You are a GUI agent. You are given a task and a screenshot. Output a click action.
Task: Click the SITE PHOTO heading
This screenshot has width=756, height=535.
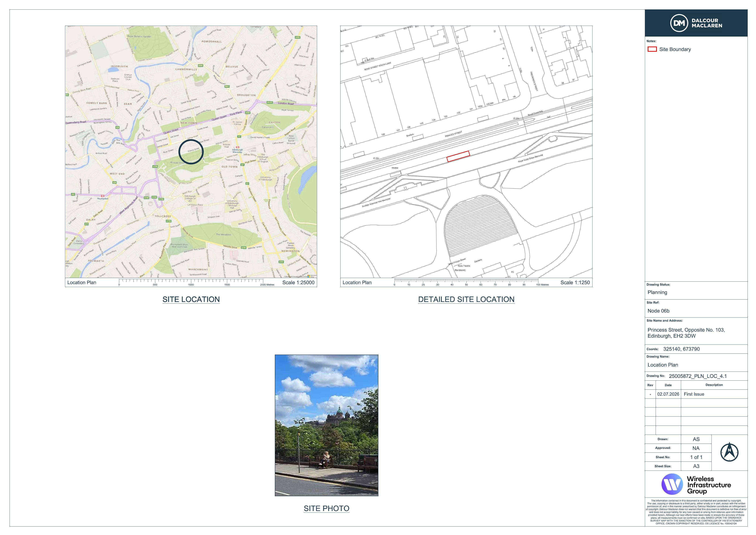pyautogui.click(x=326, y=508)
